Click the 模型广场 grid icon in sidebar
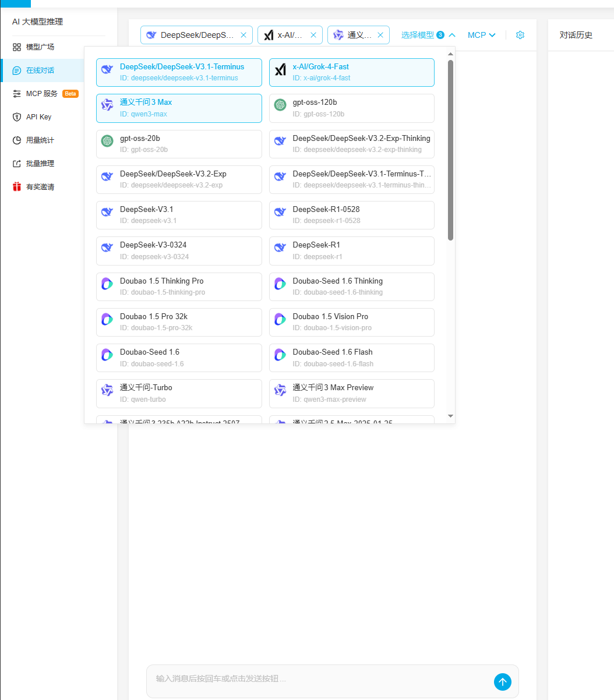The width and height of the screenshot is (614, 700). tap(17, 47)
